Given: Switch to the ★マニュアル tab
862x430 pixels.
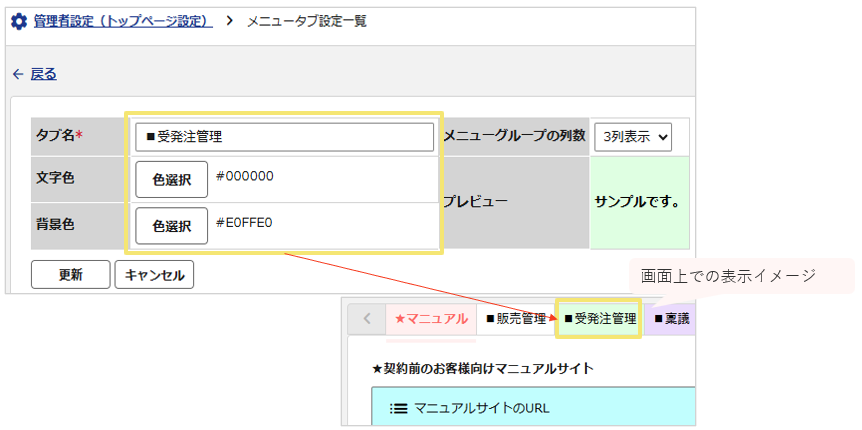Looking at the screenshot, I should (432, 319).
